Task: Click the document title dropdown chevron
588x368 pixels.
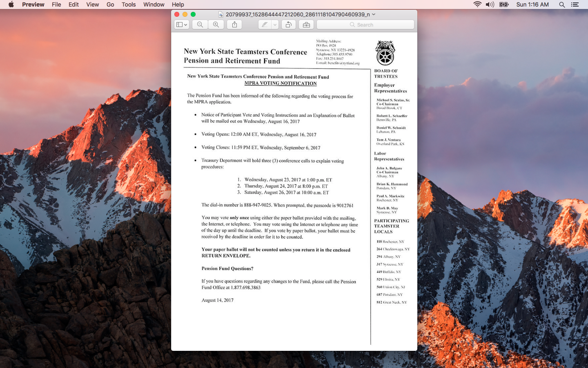Action: click(374, 14)
